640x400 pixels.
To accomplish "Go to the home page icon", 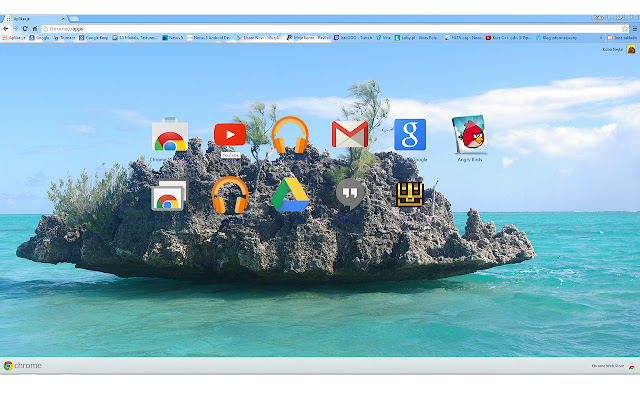I will [x=35, y=29].
